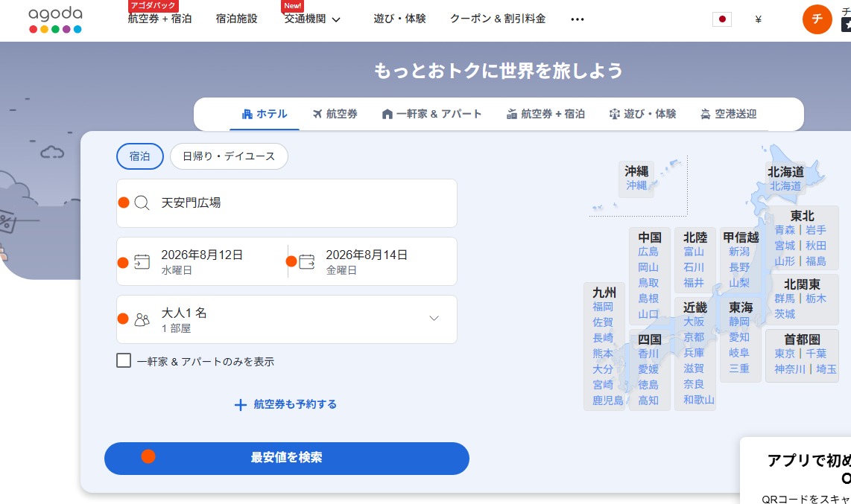Open クーポン & 割引料金 in top navigation

(x=498, y=19)
